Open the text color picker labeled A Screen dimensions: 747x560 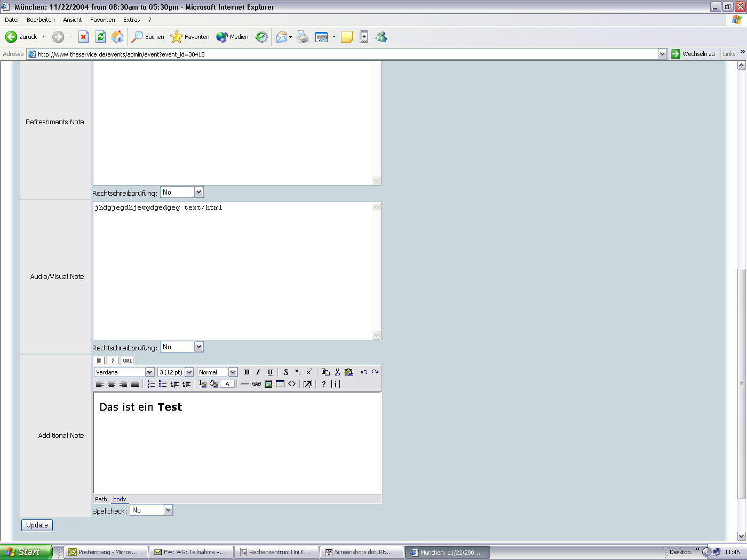[227, 383]
